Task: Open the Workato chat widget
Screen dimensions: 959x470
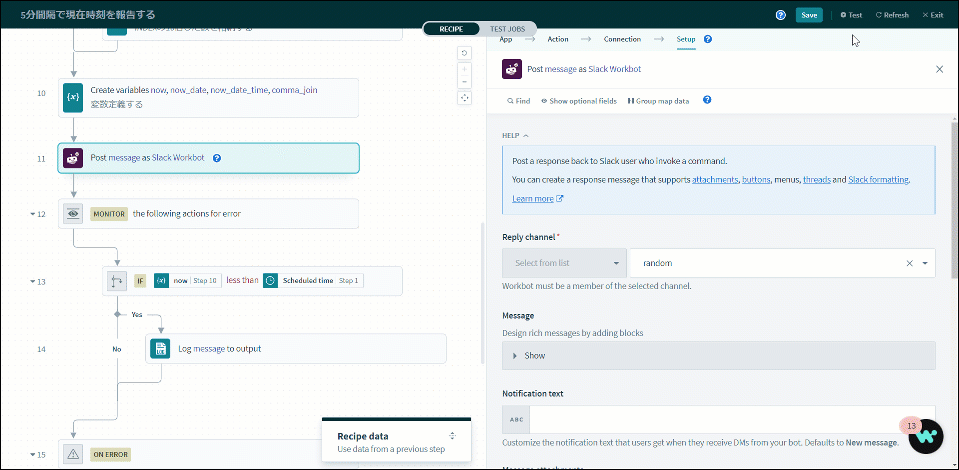Action: click(x=926, y=436)
